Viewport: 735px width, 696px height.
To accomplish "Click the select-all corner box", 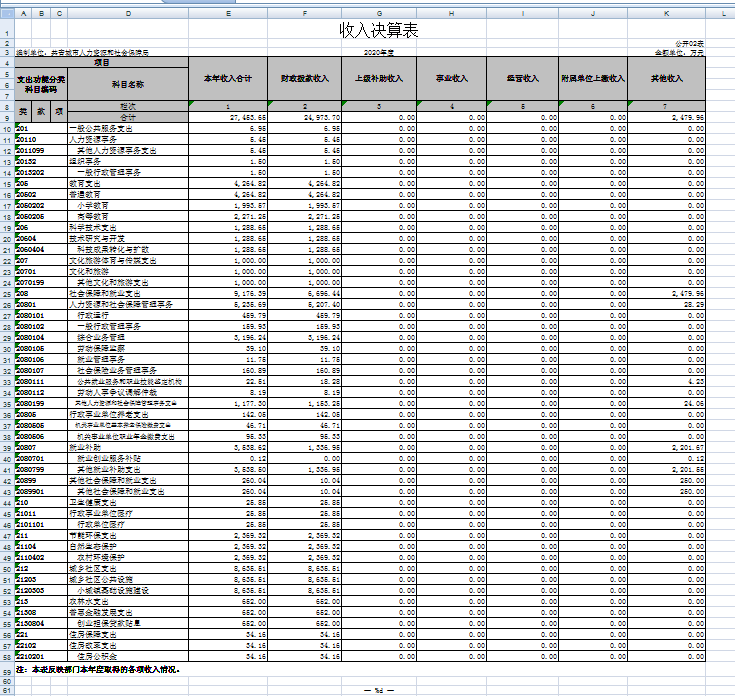I will (7, 13).
